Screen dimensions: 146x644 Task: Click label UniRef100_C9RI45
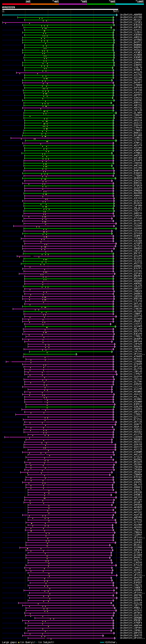[x=131, y=372]
